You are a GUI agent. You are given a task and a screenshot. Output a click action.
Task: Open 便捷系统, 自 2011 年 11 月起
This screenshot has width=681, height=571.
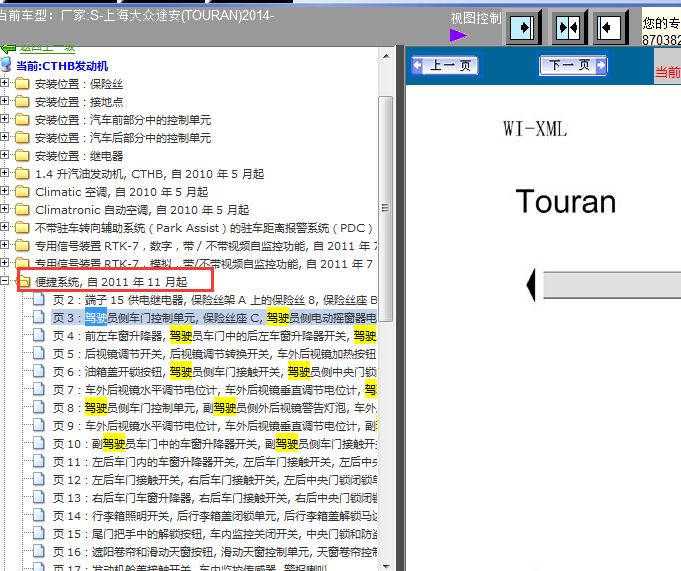coord(111,282)
